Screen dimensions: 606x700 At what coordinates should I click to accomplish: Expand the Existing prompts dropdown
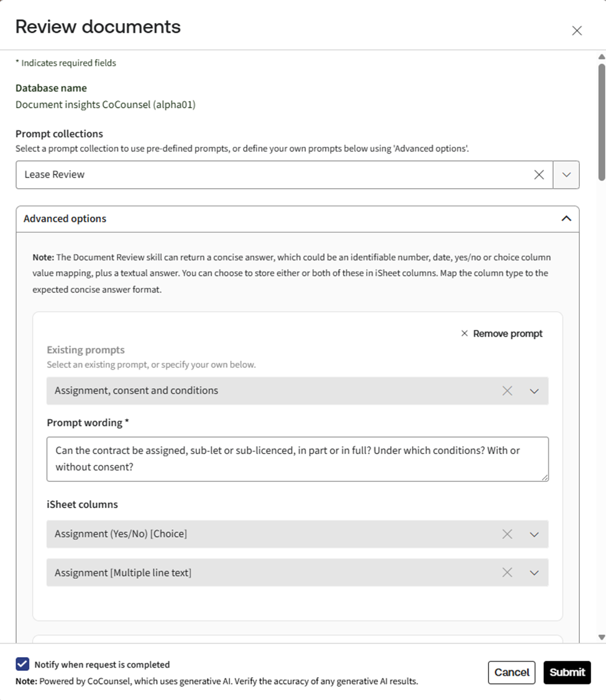pyautogui.click(x=534, y=391)
